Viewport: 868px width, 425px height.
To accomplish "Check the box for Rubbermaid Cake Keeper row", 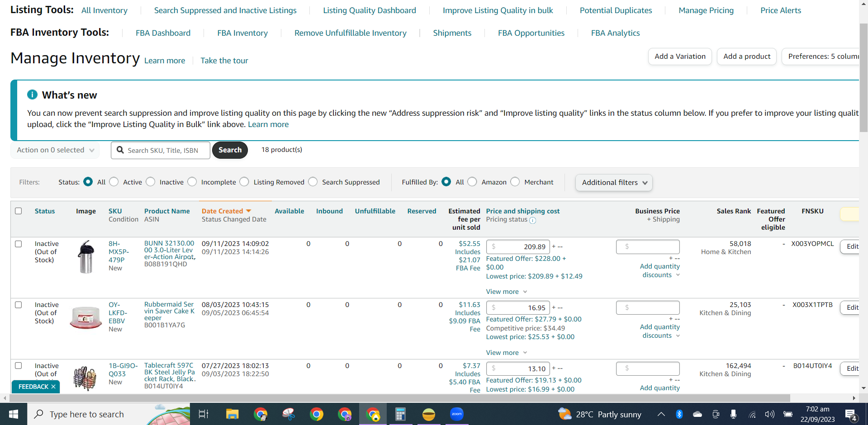I will pos(19,305).
